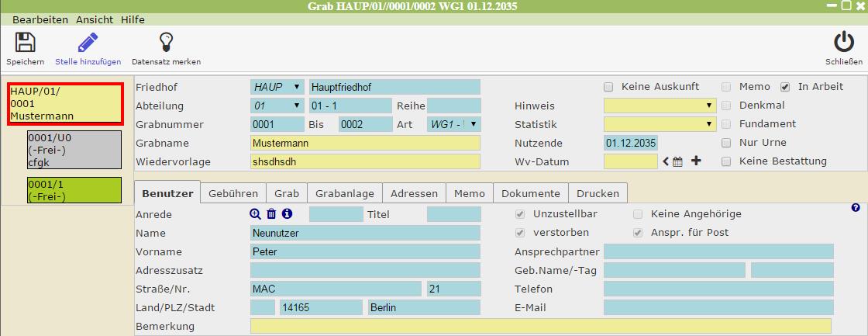This screenshot has height=336, width=868.
Task: Click the Stelle hinzufügen pencil icon
Action: 87,43
